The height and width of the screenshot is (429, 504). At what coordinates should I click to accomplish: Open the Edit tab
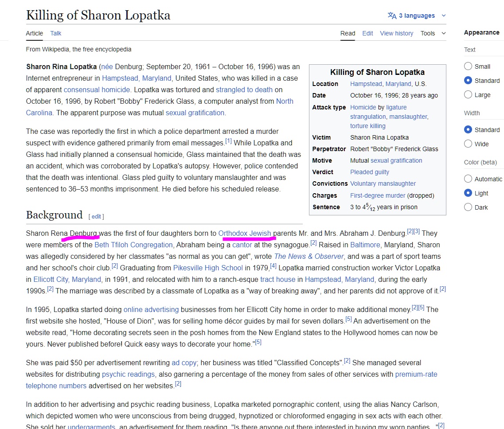click(367, 33)
